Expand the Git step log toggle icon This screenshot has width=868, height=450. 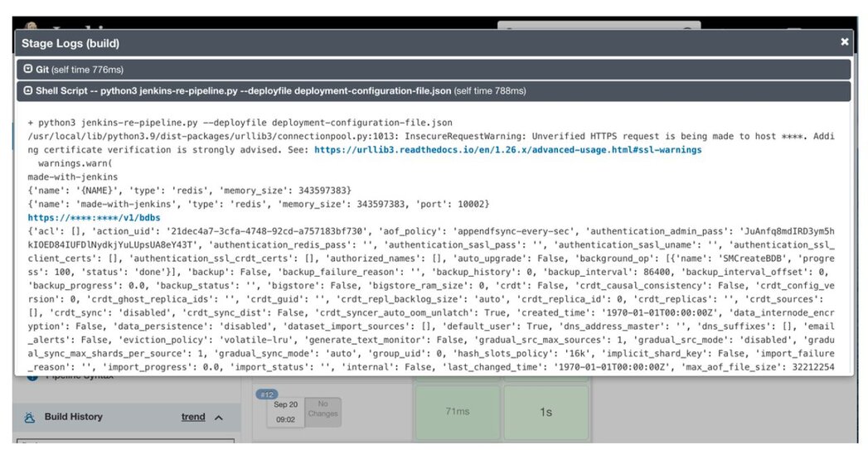coord(27,69)
